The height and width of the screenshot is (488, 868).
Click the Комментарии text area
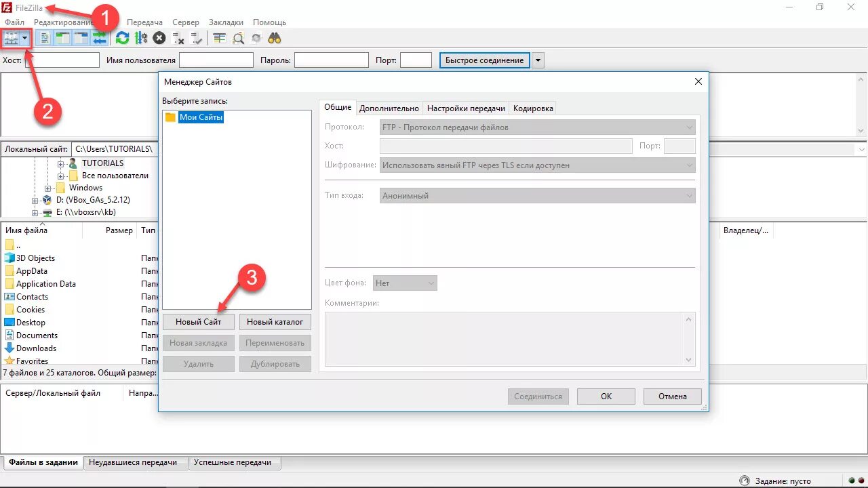click(510, 340)
